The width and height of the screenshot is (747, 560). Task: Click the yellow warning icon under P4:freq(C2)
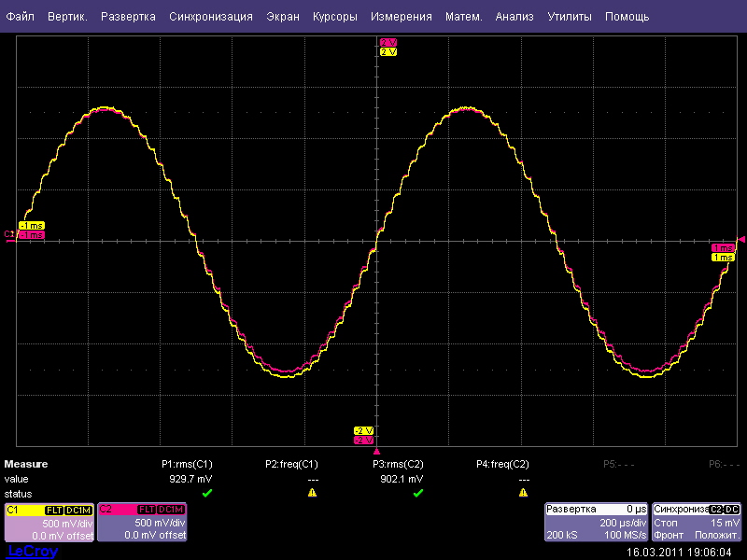click(523, 493)
